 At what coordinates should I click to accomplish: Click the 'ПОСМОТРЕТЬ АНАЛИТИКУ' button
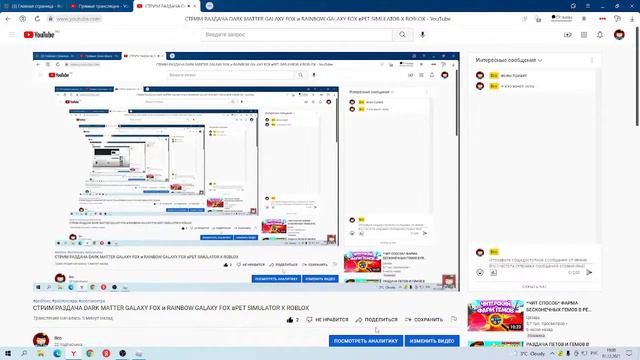[366, 341]
